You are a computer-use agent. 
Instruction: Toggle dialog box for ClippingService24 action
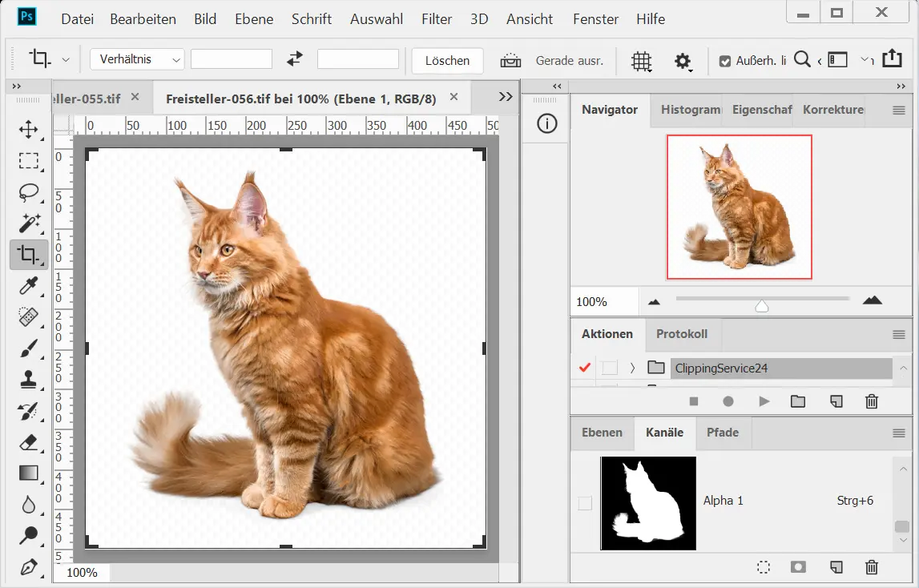tap(611, 368)
